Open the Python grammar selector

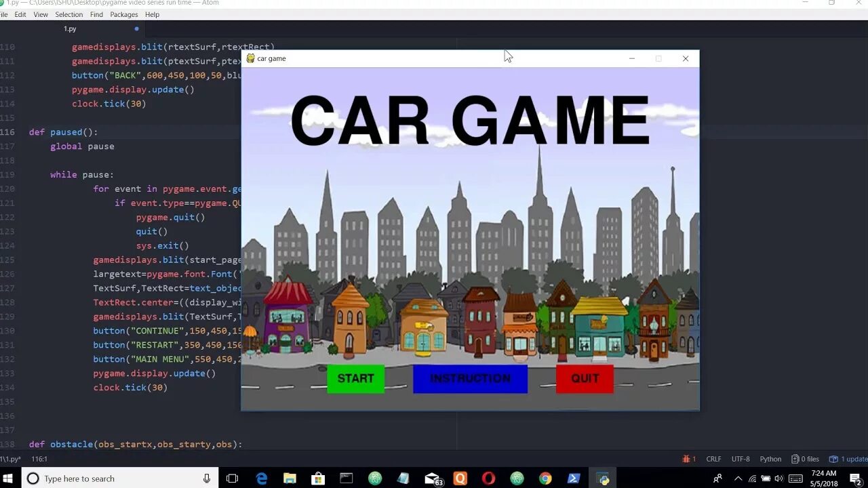click(770, 459)
